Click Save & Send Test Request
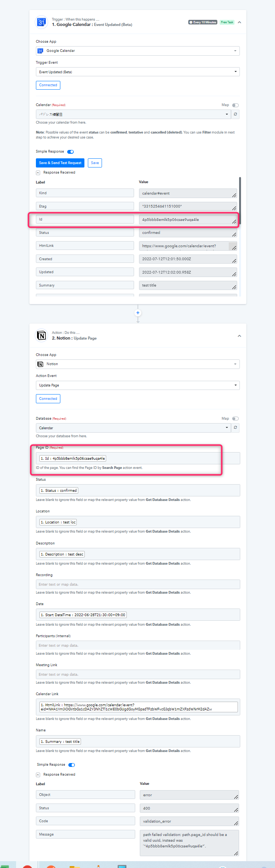The width and height of the screenshot is (275, 868). click(x=60, y=163)
